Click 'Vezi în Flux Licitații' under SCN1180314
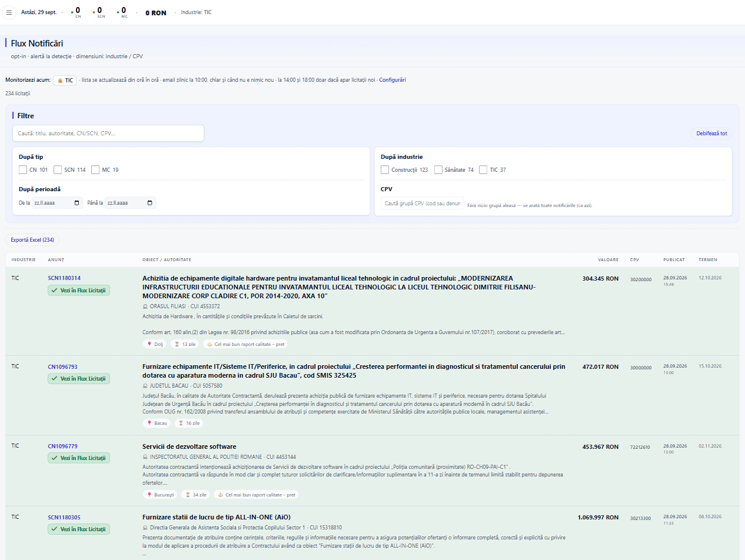745x560 pixels. (79, 290)
